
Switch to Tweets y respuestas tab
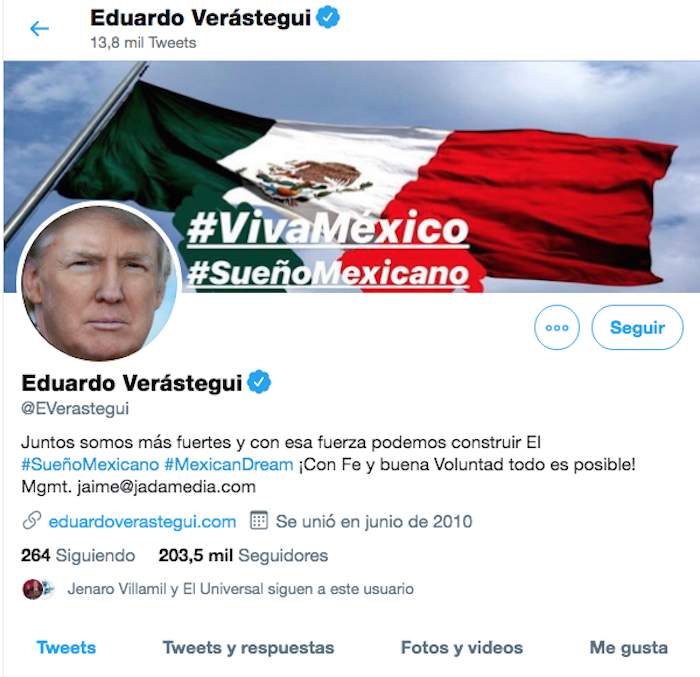coord(248,648)
